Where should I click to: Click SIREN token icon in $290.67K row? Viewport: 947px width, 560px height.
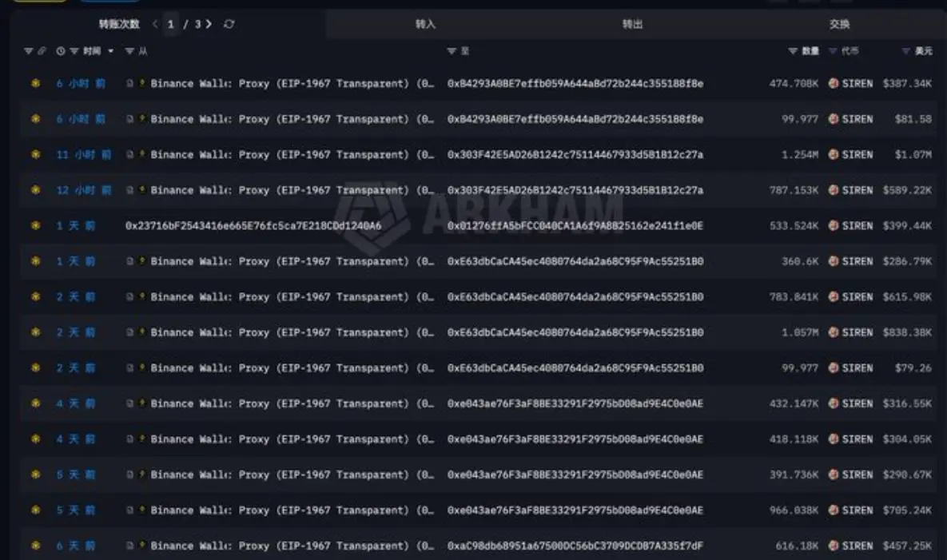(834, 475)
